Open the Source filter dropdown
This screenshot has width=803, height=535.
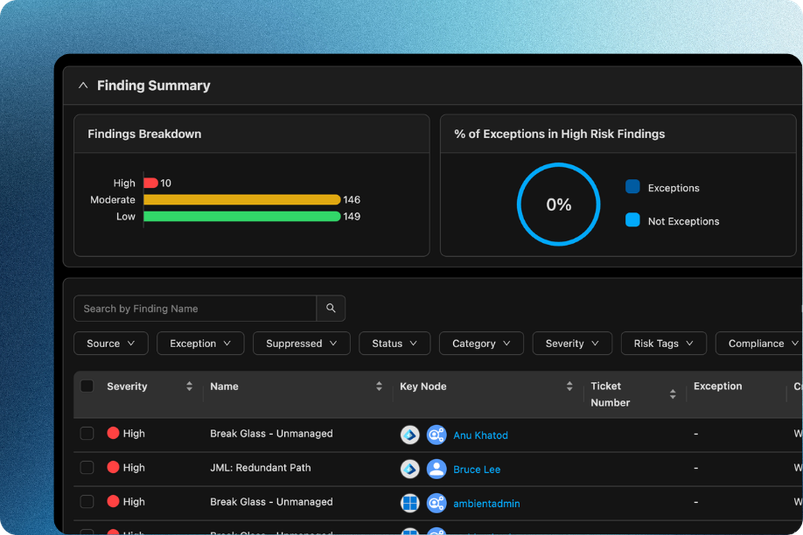tap(111, 344)
